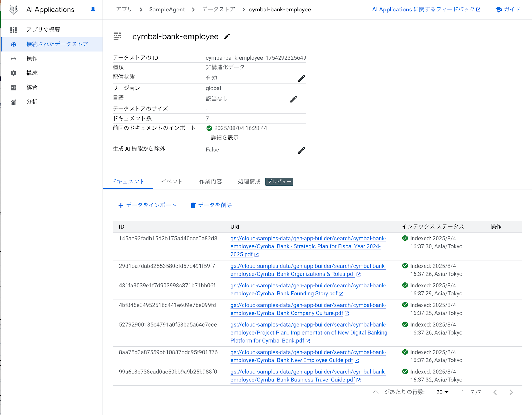The width and height of the screenshot is (532, 415).
Task: Select document ID 29d1ba7dab82553580cfd57c491f59f7
Action: [x=167, y=266]
